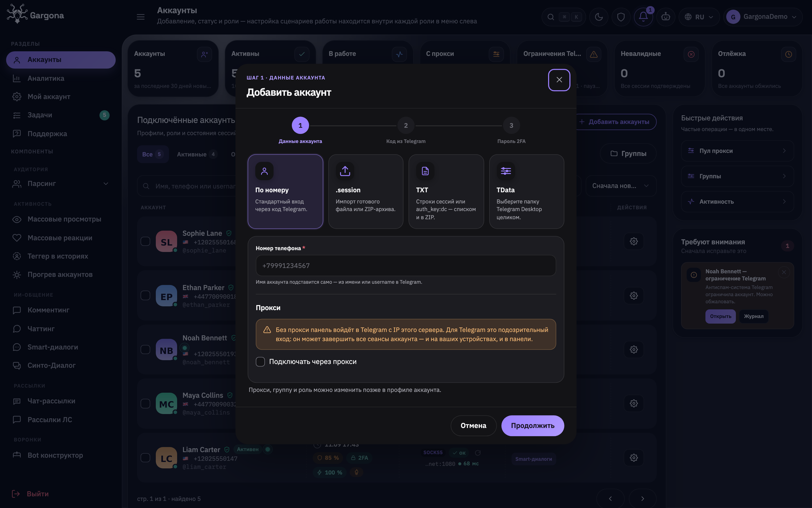Click the phone number input field
This screenshot has height=508, width=812.
click(406, 266)
